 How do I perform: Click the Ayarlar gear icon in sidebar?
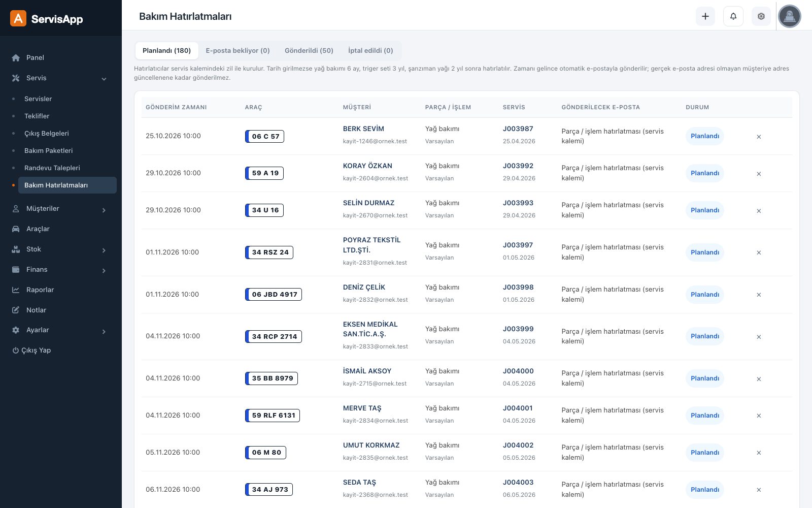(16, 330)
